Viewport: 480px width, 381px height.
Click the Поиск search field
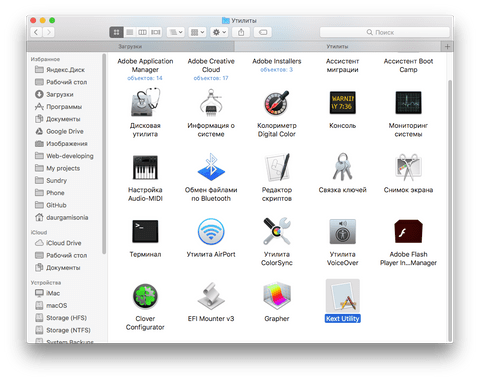coord(385,32)
